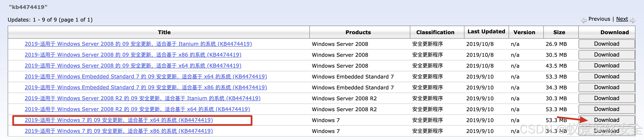Download Embedded Standard 7 x64 53.3 MB update
644x140 pixels.
(606, 76)
